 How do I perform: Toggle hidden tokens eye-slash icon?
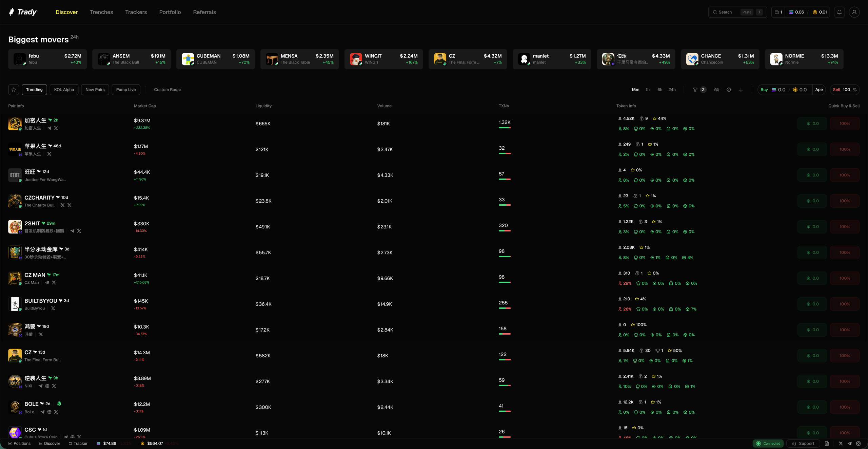[716, 90]
